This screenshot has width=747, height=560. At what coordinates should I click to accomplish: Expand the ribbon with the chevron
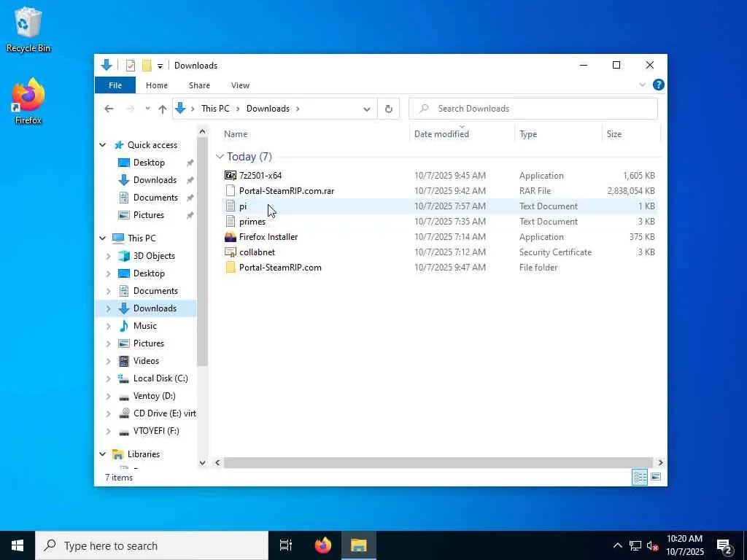(642, 85)
